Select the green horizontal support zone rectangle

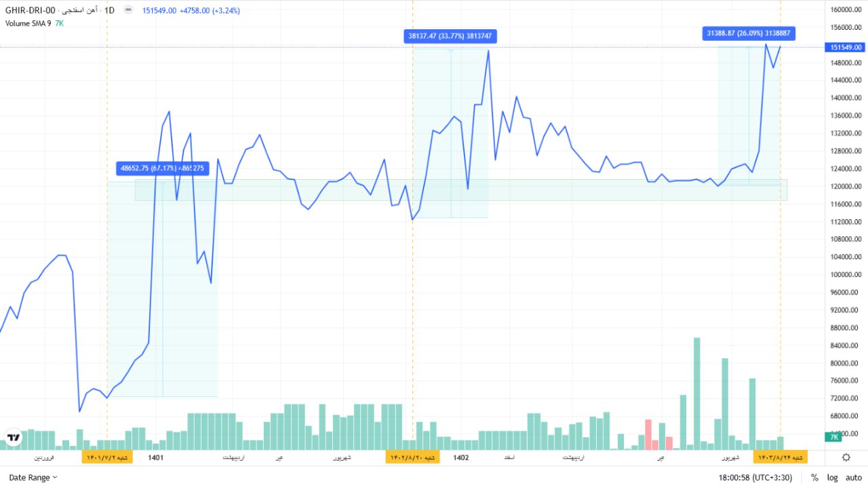coord(461,190)
